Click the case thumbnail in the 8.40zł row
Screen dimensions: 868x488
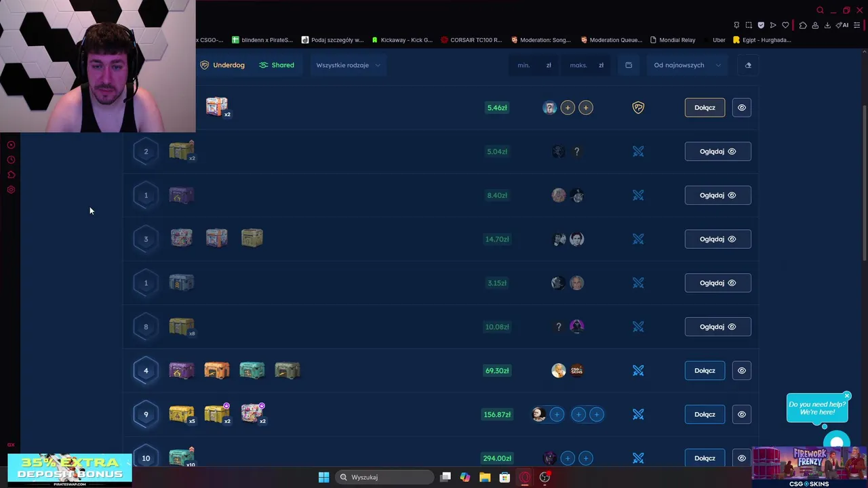181,195
